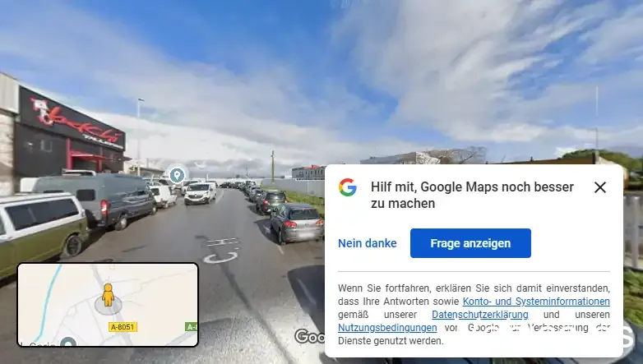Open the Datenschutzerklärung link
The width and height of the screenshot is (643, 364).
point(480,315)
